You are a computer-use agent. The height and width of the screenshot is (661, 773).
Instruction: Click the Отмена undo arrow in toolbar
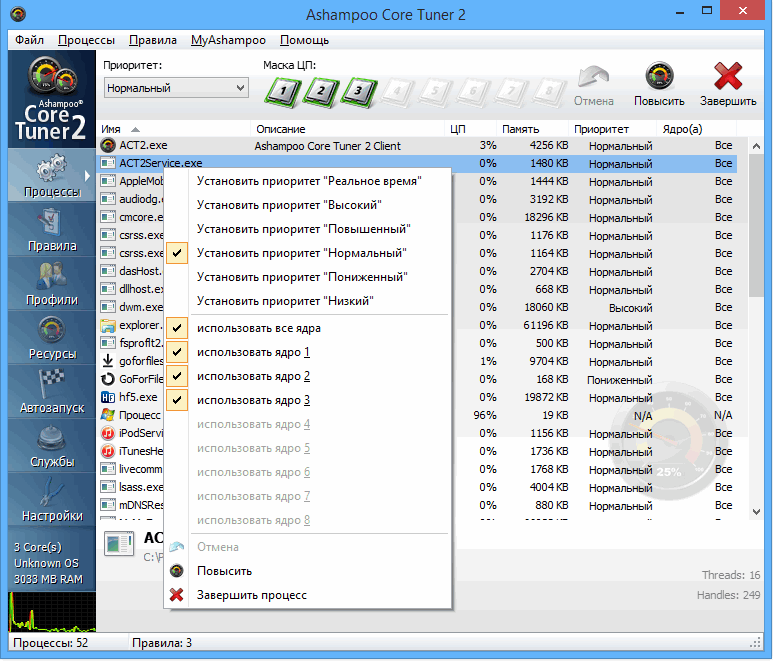pos(593,77)
